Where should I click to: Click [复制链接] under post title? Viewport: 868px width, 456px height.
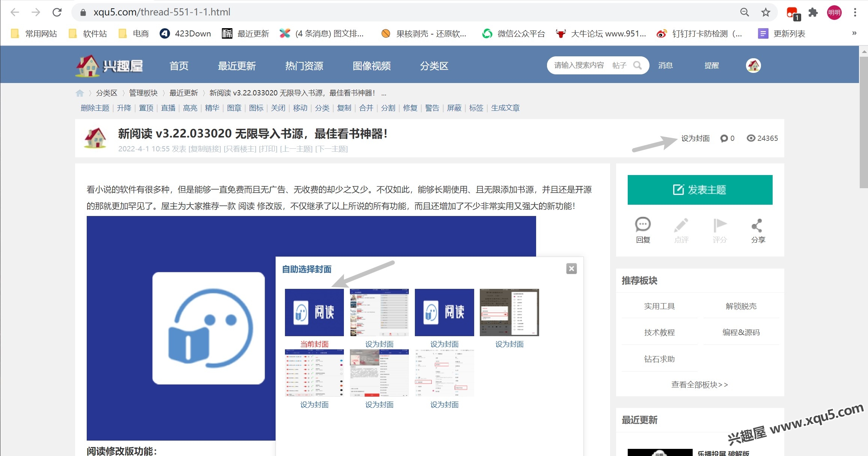click(x=205, y=149)
